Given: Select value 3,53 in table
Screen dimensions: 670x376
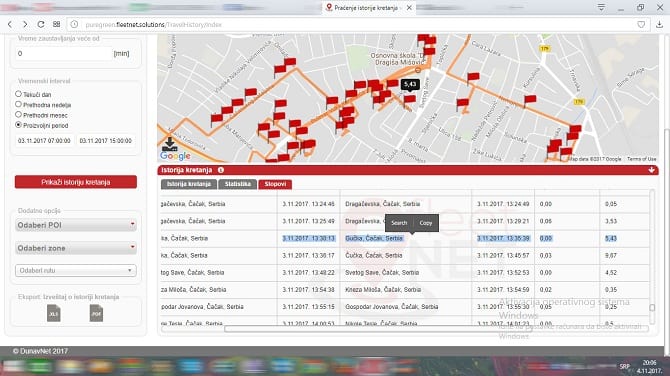Looking at the screenshot, I should pos(611,221).
